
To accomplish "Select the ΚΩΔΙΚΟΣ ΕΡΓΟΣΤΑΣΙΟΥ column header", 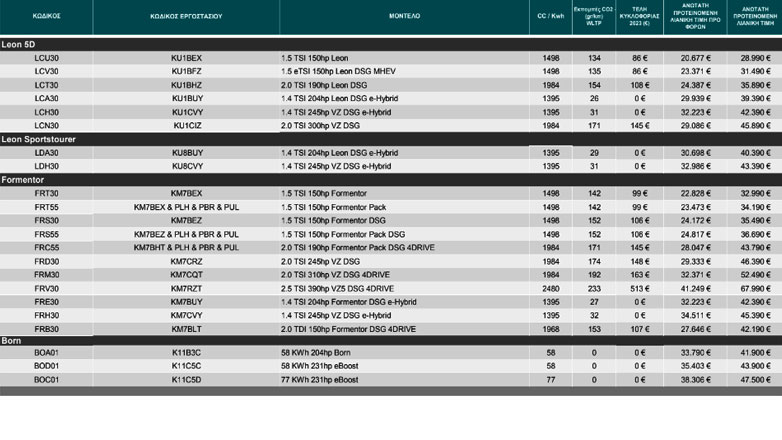I will tap(186, 17).
